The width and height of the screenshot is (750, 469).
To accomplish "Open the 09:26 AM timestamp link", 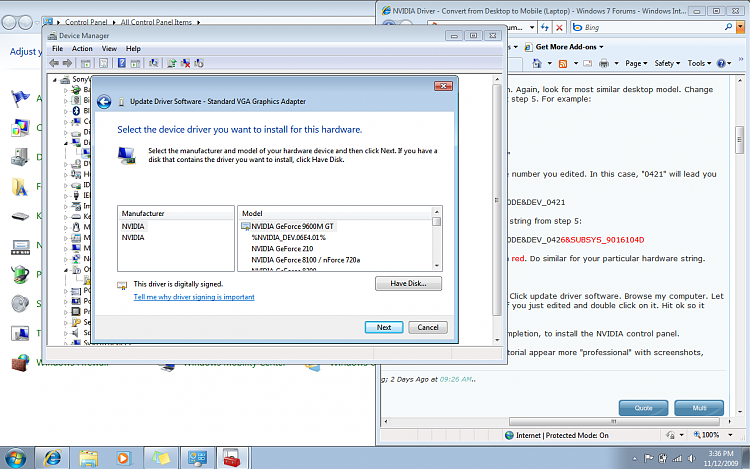I will point(455,379).
